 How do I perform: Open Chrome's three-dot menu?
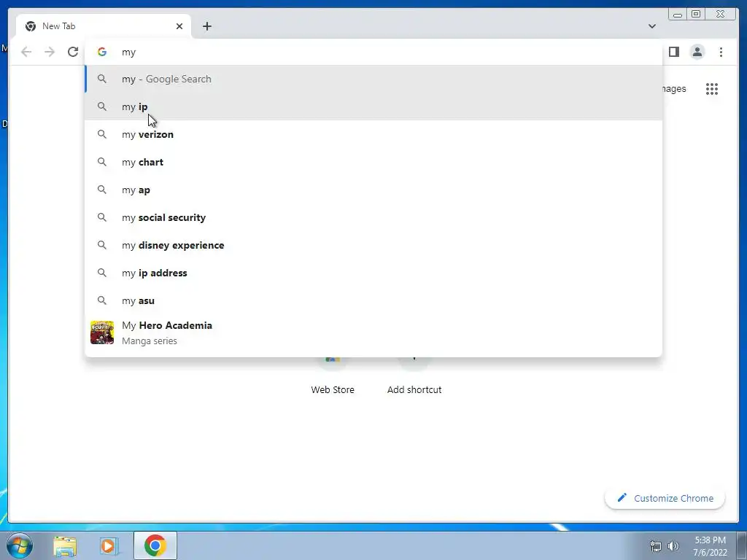point(721,52)
